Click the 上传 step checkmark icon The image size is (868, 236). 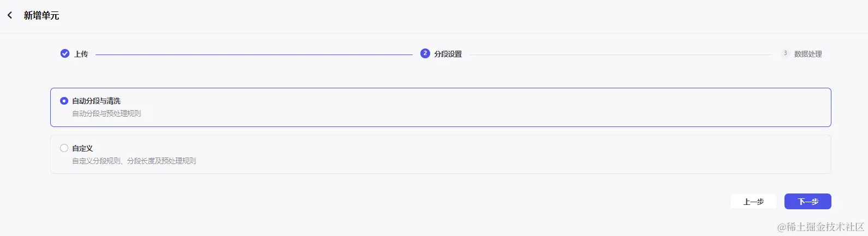(x=65, y=53)
